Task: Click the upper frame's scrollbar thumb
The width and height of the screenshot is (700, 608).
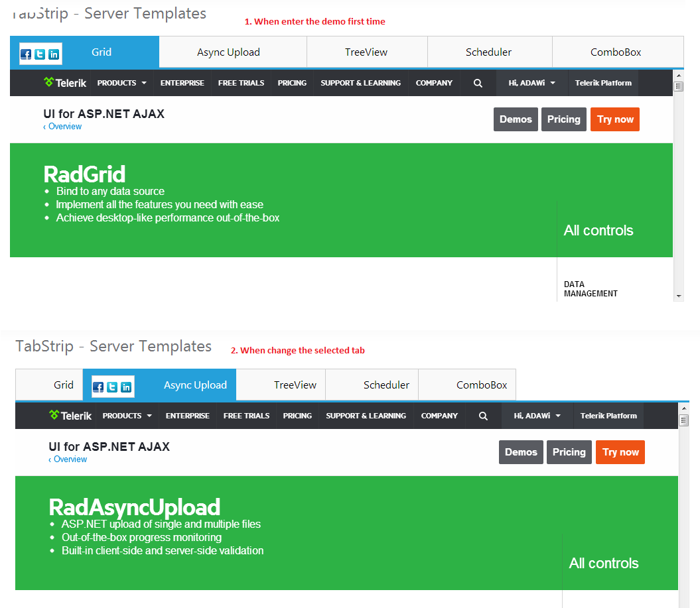Action: click(x=679, y=86)
